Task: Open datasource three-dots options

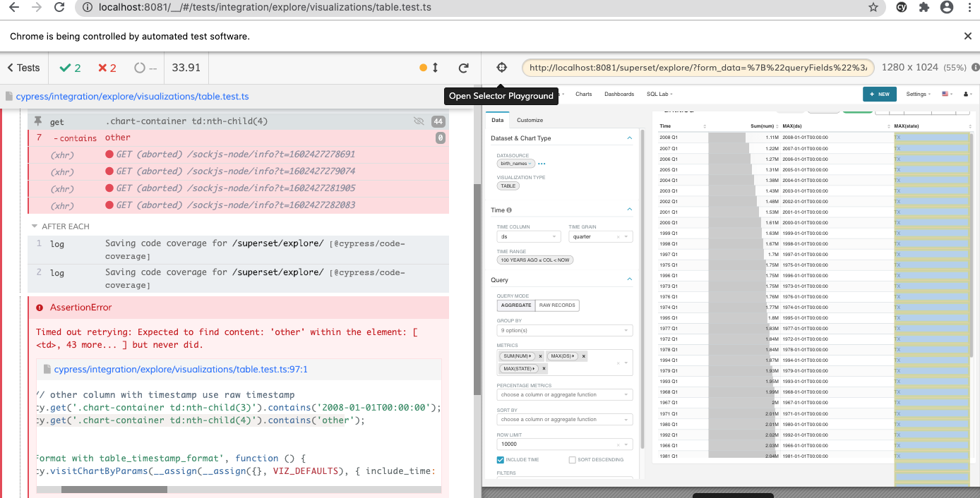Action: click(x=542, y=163)
